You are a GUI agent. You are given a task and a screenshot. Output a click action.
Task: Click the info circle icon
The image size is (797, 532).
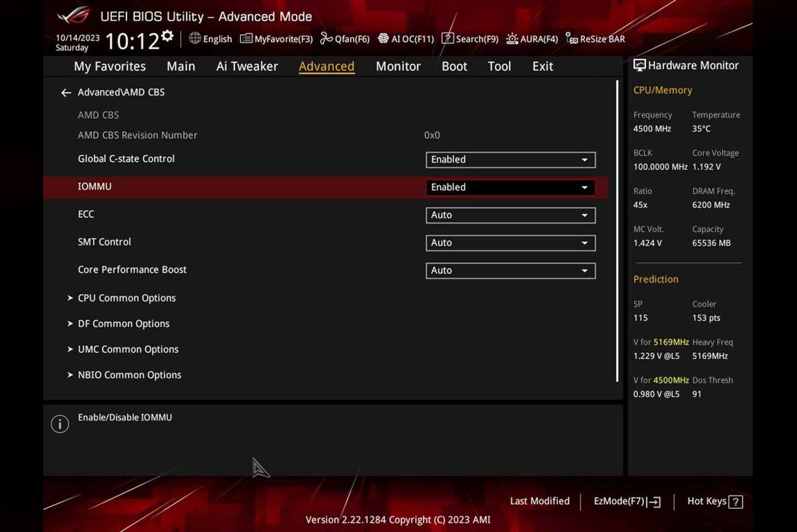click(x=60, y=424)
